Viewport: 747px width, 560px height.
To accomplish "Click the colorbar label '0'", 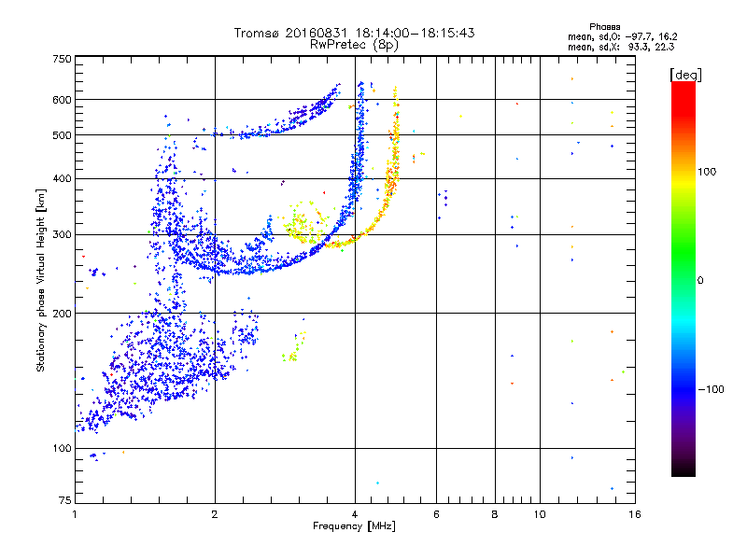I will coord(700,281).
